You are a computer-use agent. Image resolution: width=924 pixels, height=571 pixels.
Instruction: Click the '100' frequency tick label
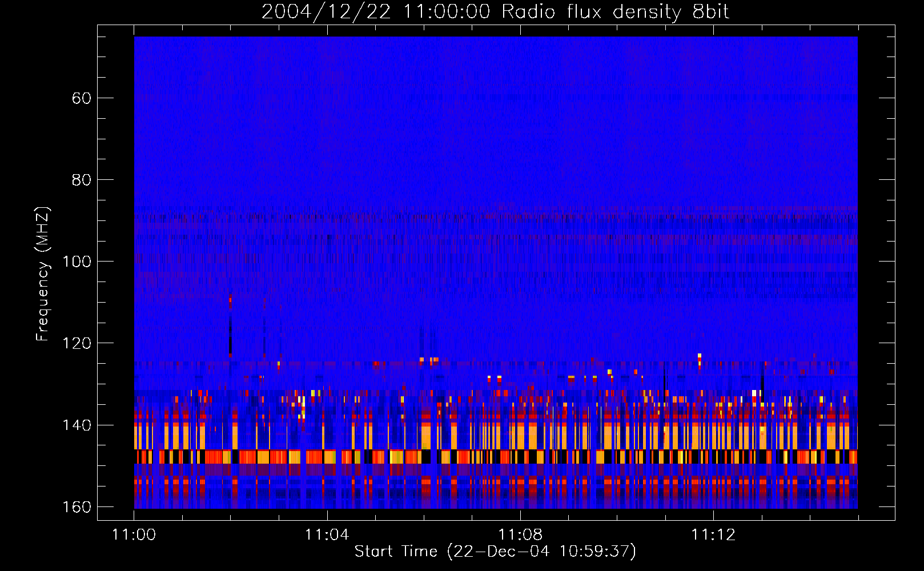77,262
